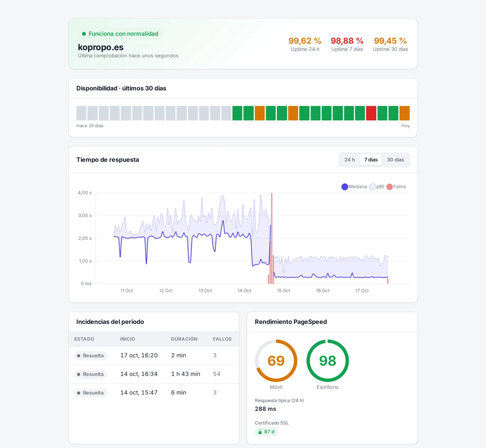This screenshot has width=486, height=448.
Task: Click the Funciona con normalidad status badge
Action: tap(120, 34)
